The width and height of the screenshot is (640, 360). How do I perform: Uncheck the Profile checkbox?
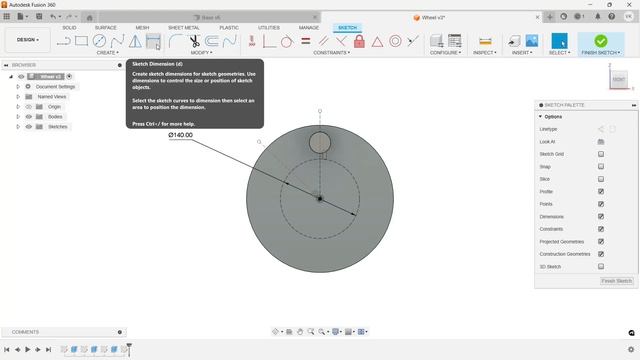click(x=601, y=191)
